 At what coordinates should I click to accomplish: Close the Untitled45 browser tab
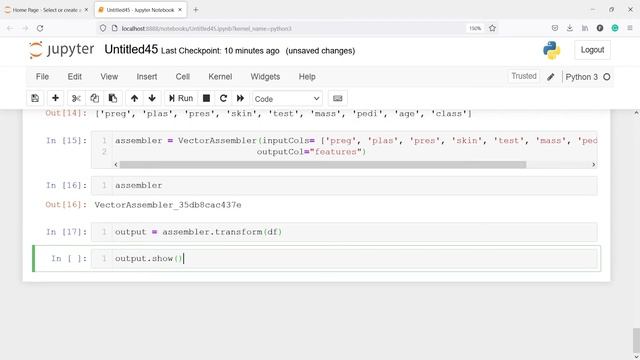tap(180, 10)
